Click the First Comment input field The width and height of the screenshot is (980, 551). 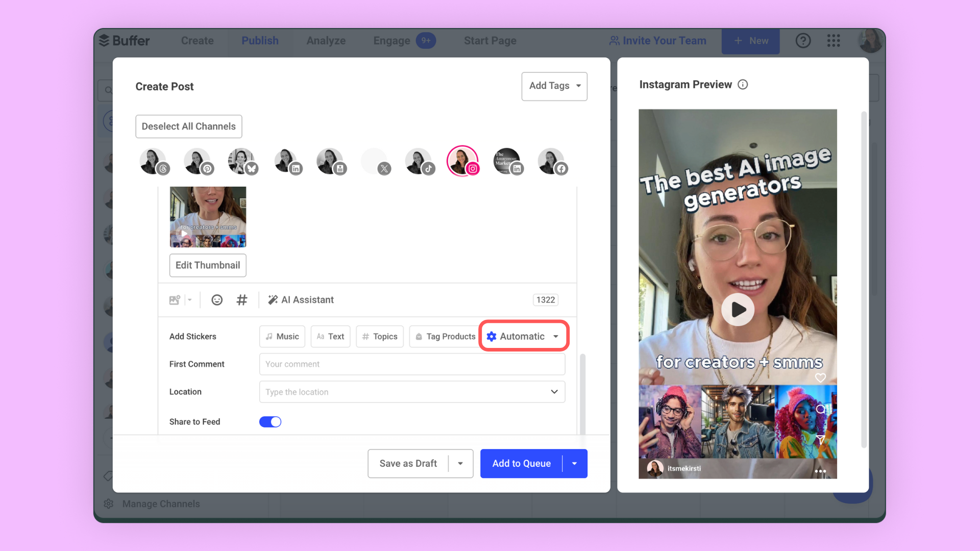412,364
